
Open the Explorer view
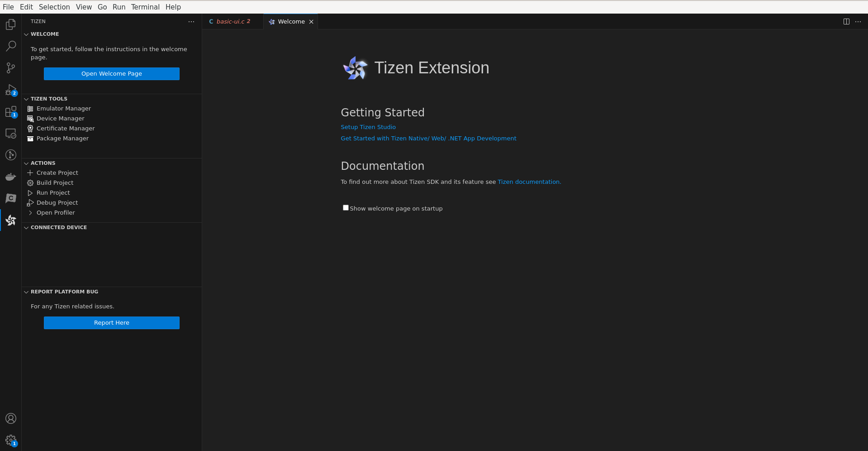point(10,24)
